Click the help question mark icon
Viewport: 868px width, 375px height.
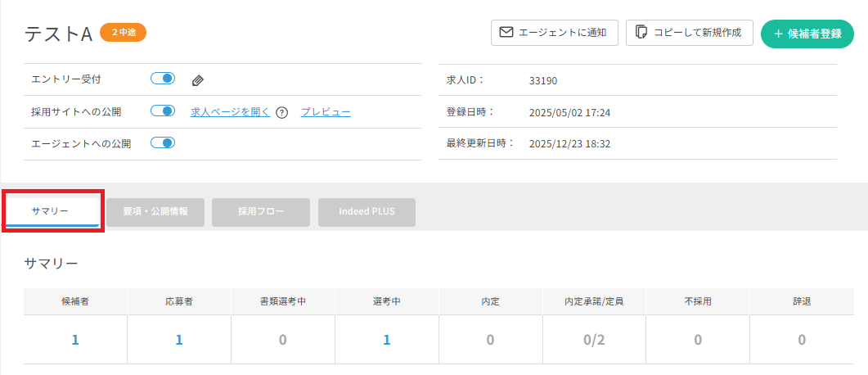tap(282, 113)
